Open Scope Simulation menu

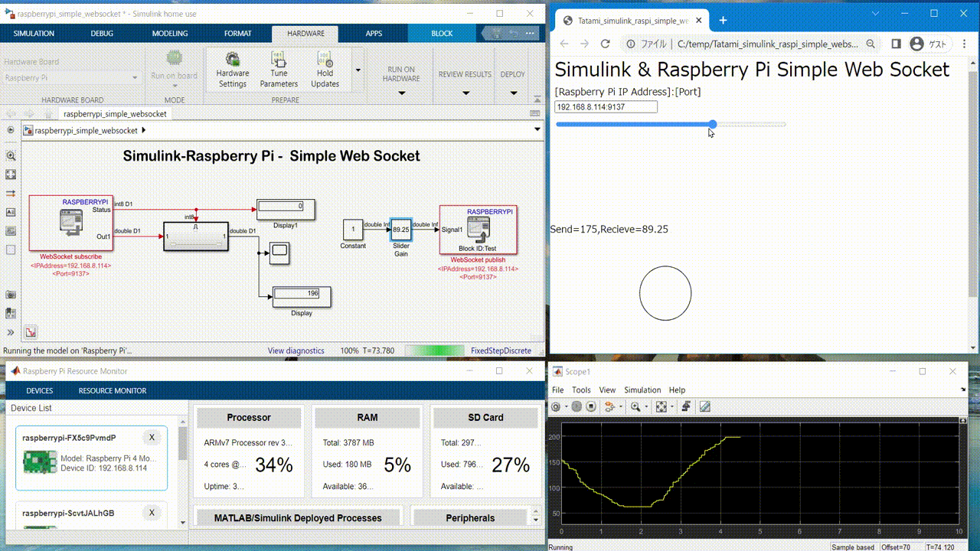coord(642,390)
